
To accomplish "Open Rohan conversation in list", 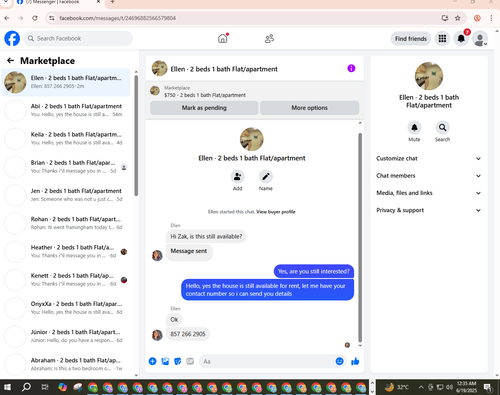I will pos(66,223).
